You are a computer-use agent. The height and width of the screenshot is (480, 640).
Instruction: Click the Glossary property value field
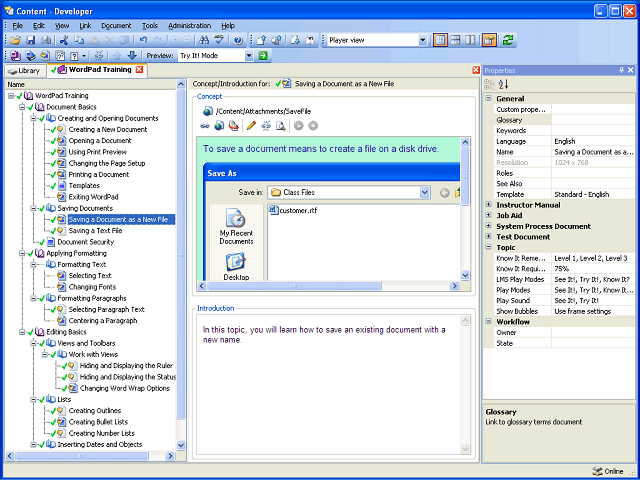pyautogui.click(x=590, y=120)
